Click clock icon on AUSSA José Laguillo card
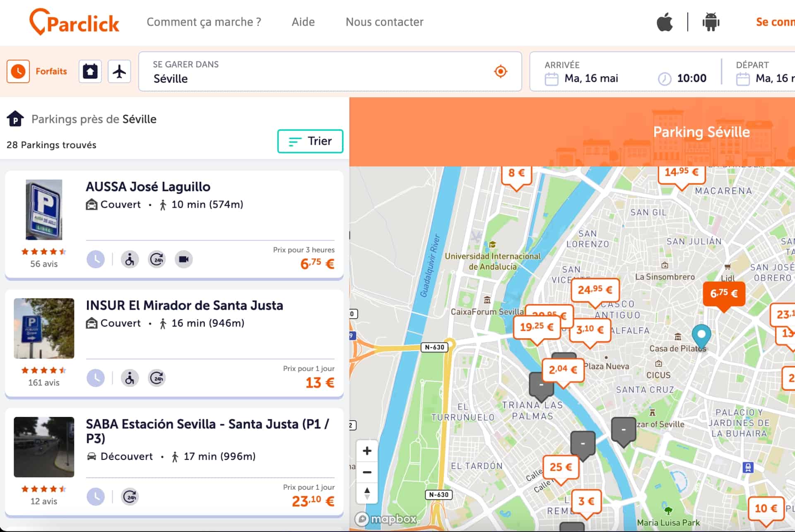Screen dimensions: 795x532 click(x=96, y=260)
